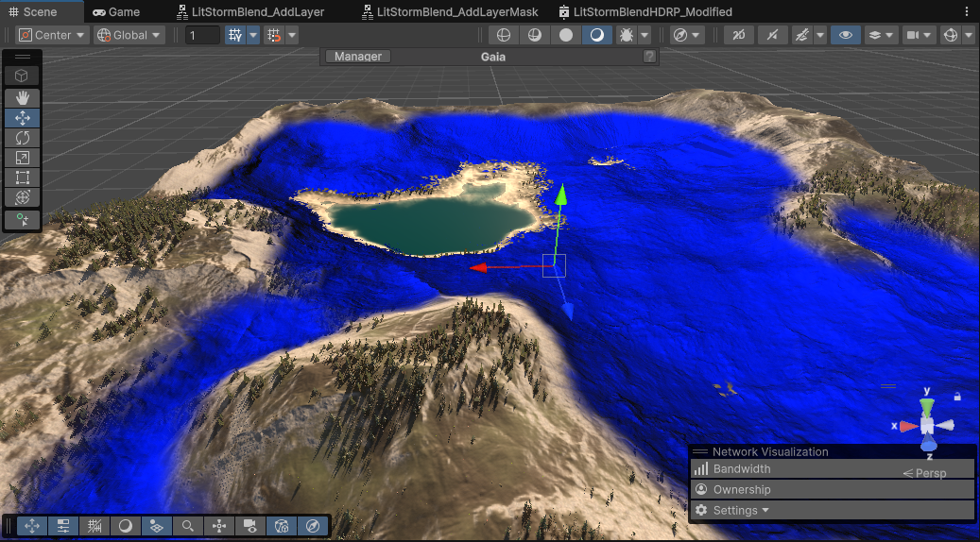Viewport: 980px width, 542px height.
Task: Select the Rect transform tool
Action: pos(23,178)
